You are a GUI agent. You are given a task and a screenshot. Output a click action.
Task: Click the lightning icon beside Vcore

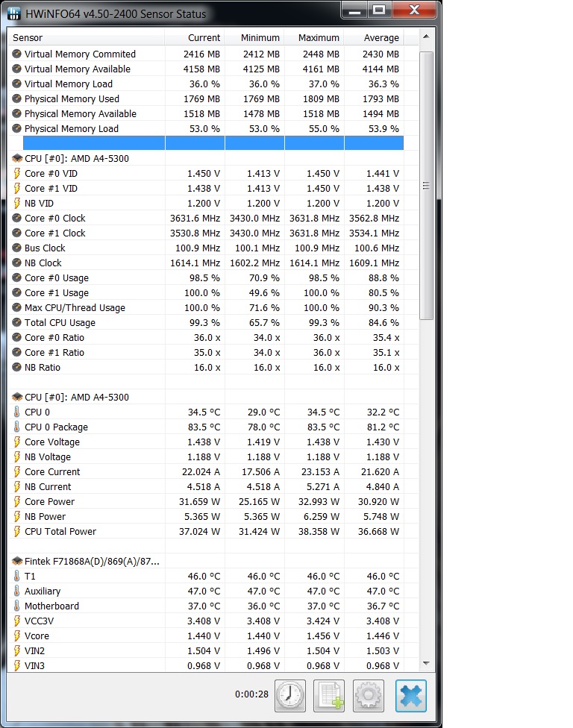coord(17,636)
